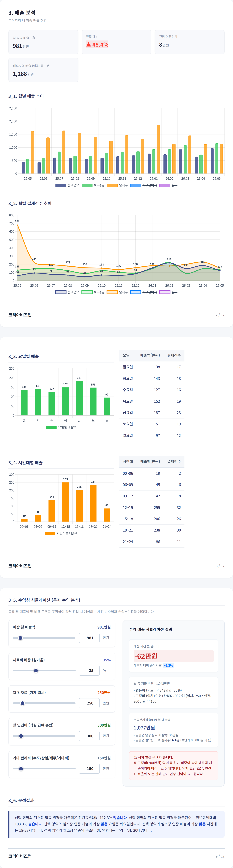Enable 대구광역시 series in monthly sales chart
This screenshot has height=868, width=233.
pyautogui.click(x=144, y=185)
